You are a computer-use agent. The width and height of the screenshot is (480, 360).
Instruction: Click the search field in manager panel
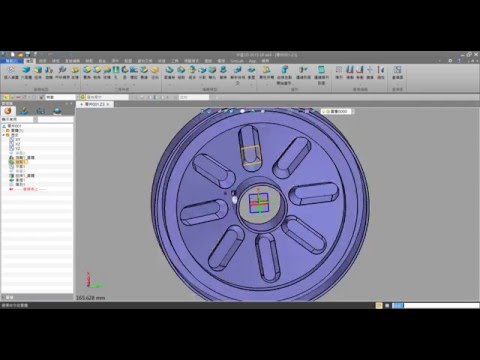point(55,119)
